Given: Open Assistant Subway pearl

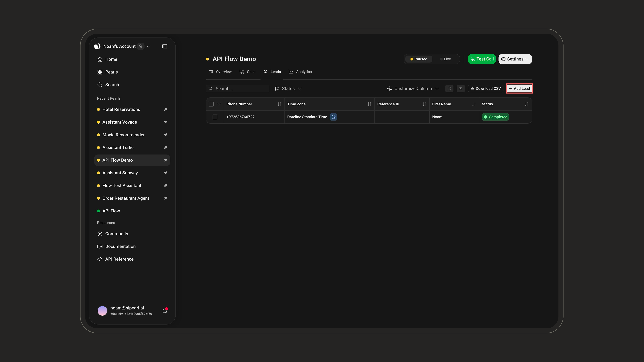Looking at the screenshot, I should point(120,173).
